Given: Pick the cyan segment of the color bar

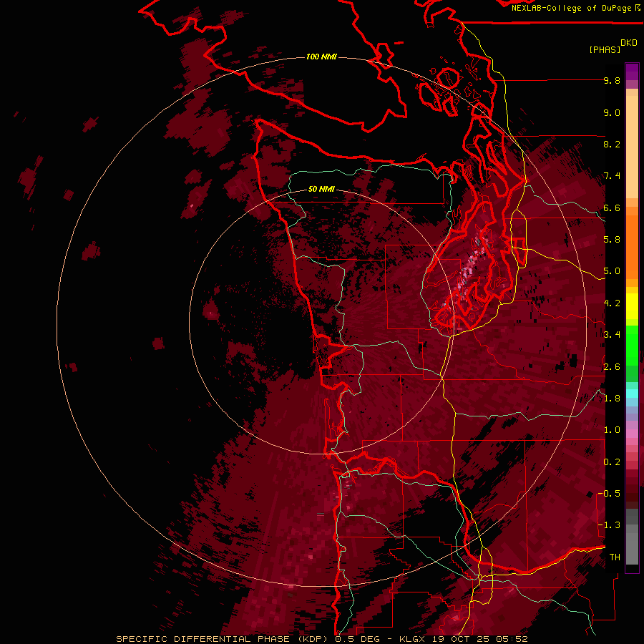Looking at the screenshot, I should click(x=632, y=394).
